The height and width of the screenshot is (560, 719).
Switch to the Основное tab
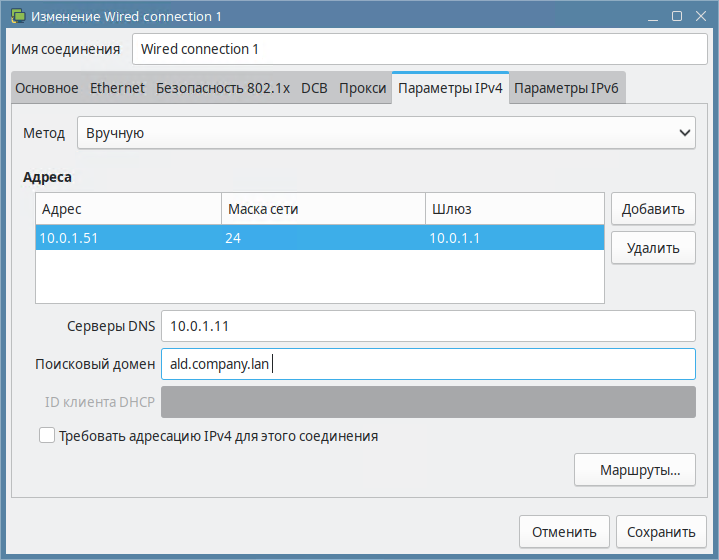click(47, 88)
